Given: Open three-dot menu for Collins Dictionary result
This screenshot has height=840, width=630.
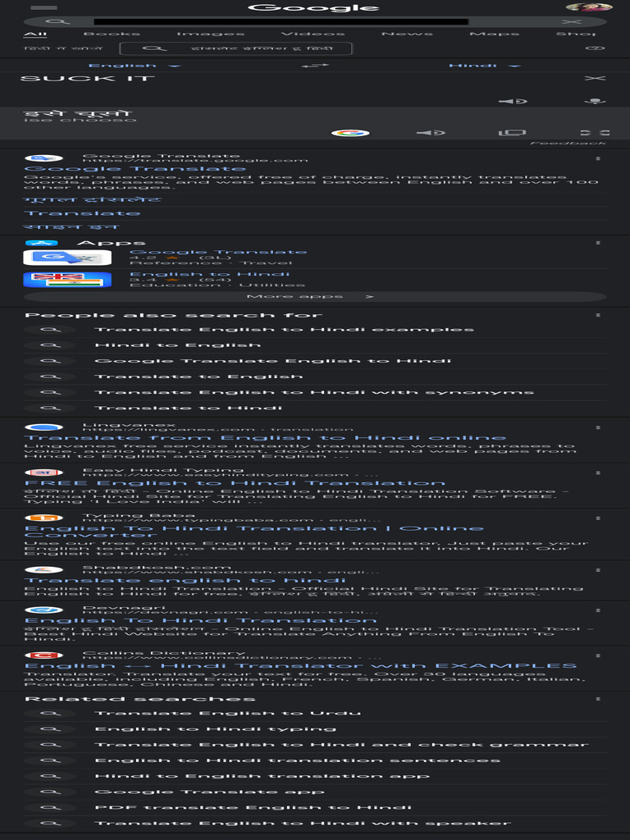Looking at the screenshot, I should click(x=598, y=655).
